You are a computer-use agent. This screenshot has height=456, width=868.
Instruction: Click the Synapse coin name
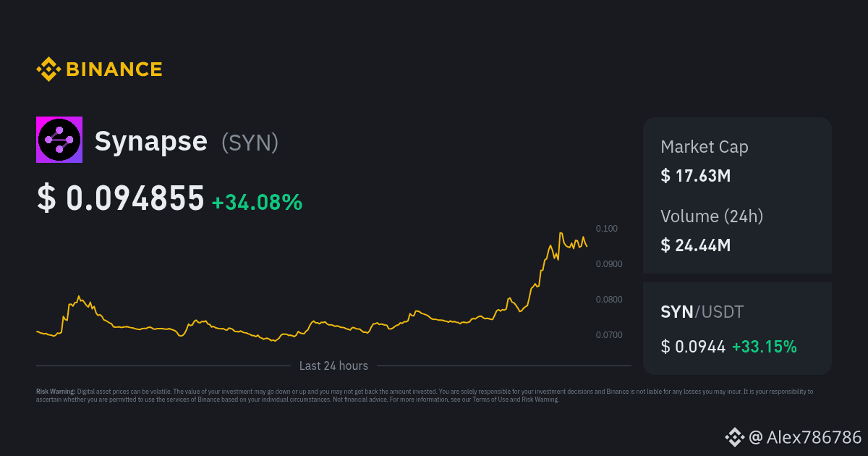[151, 141]
